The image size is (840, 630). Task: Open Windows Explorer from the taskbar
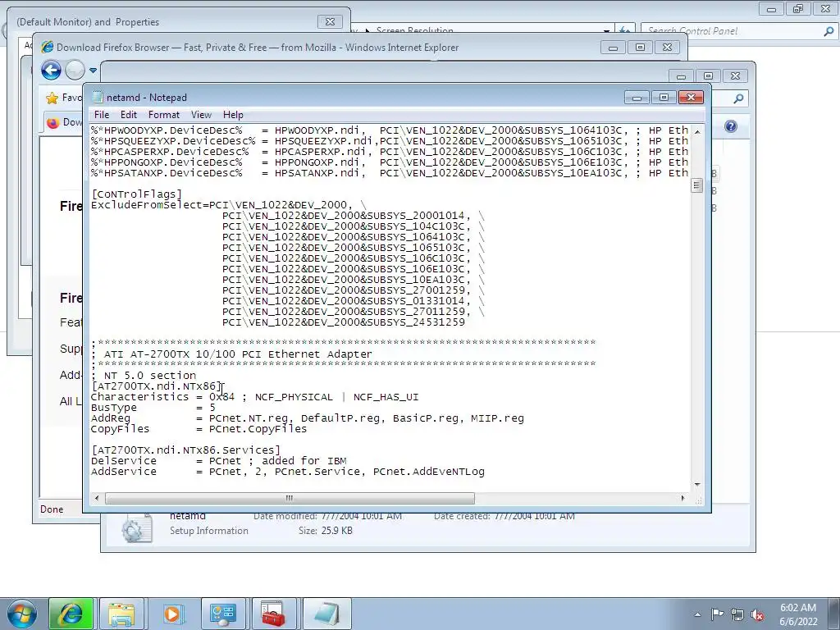[121, 614]
